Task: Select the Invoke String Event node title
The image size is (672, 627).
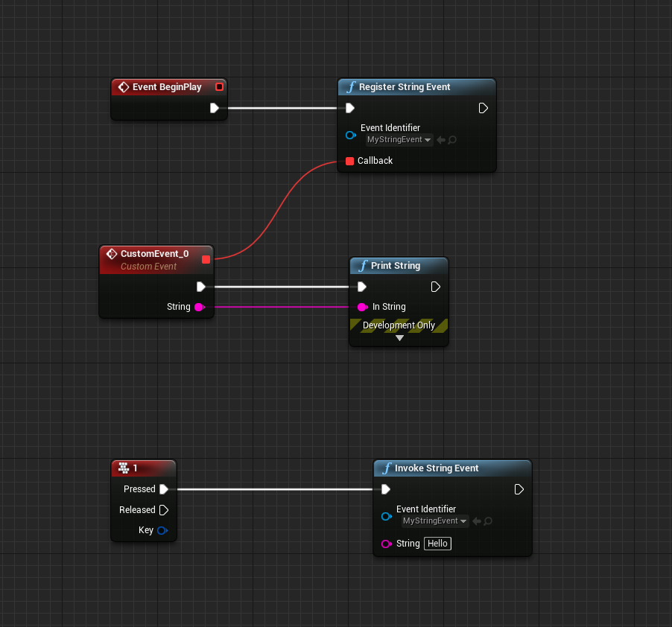Action: [437, 468]
